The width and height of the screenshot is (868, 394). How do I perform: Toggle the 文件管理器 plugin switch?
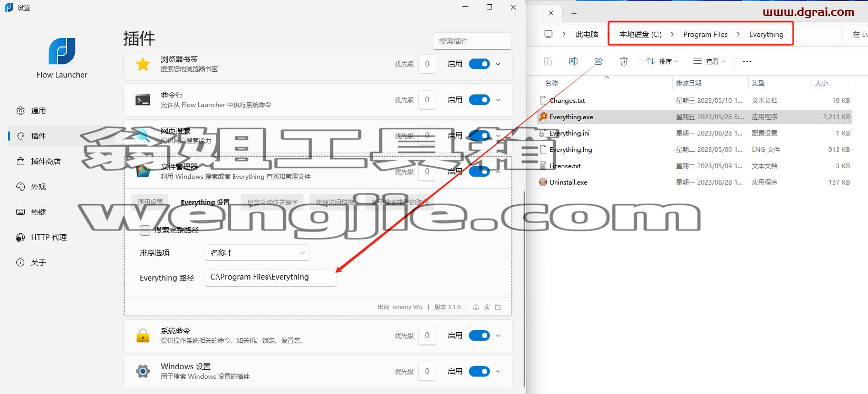(479, 171)
